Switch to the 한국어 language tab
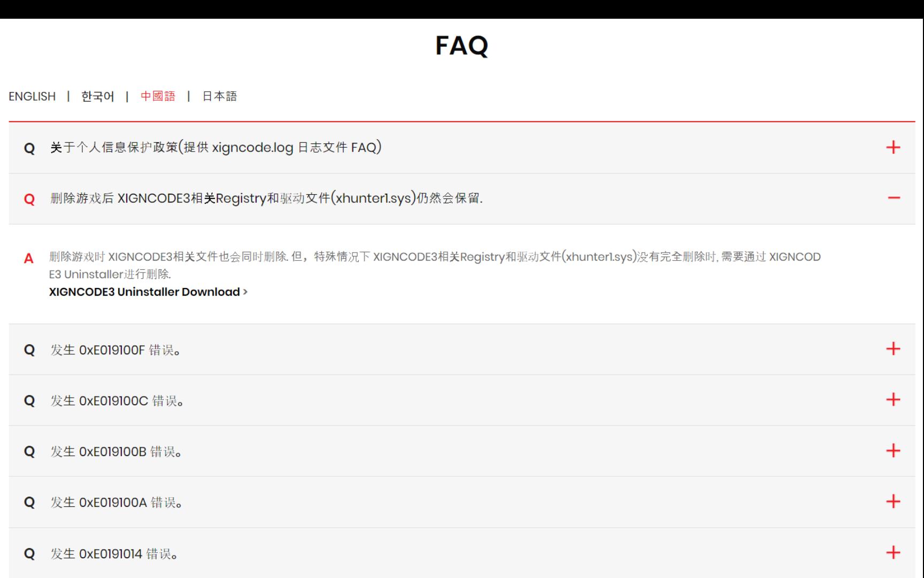924x578 pixels. tap(97, 96)
